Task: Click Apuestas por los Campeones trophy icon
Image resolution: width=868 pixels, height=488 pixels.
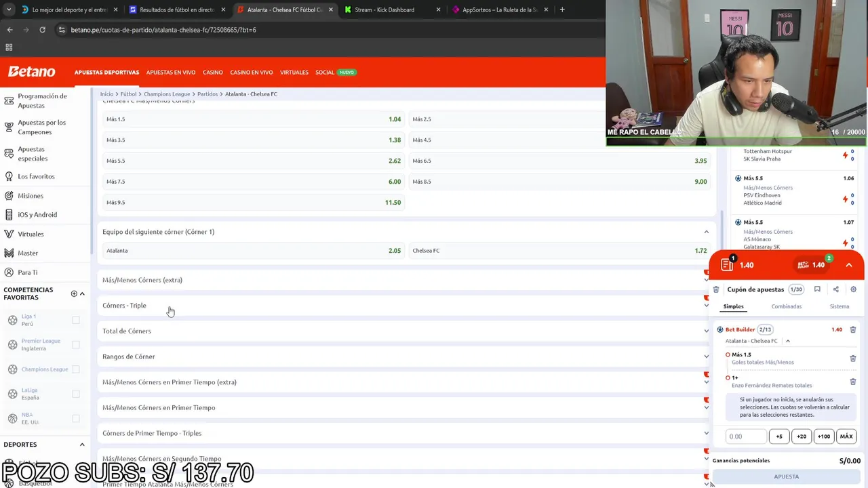Action: tap(9, 127)
